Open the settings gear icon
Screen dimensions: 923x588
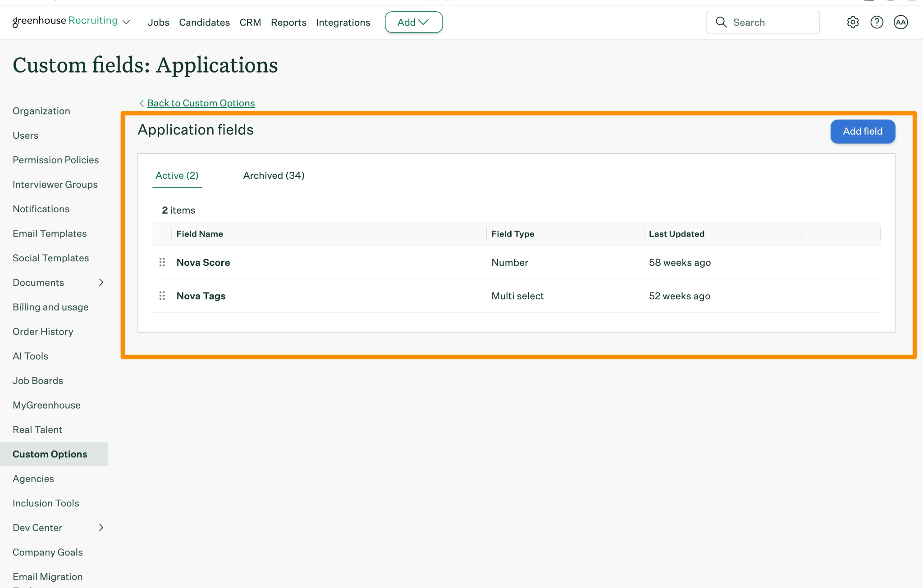(x=853, y=22)
